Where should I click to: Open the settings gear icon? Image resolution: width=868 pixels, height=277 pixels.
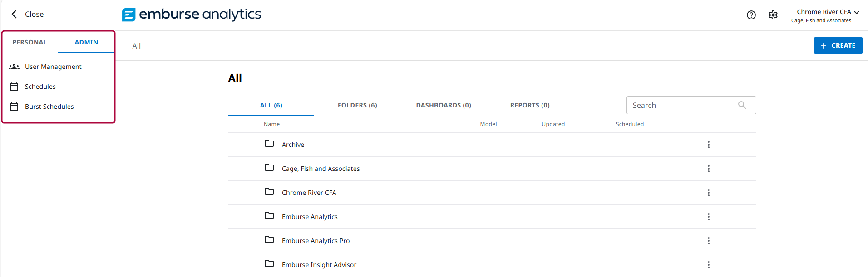point(773,15)
